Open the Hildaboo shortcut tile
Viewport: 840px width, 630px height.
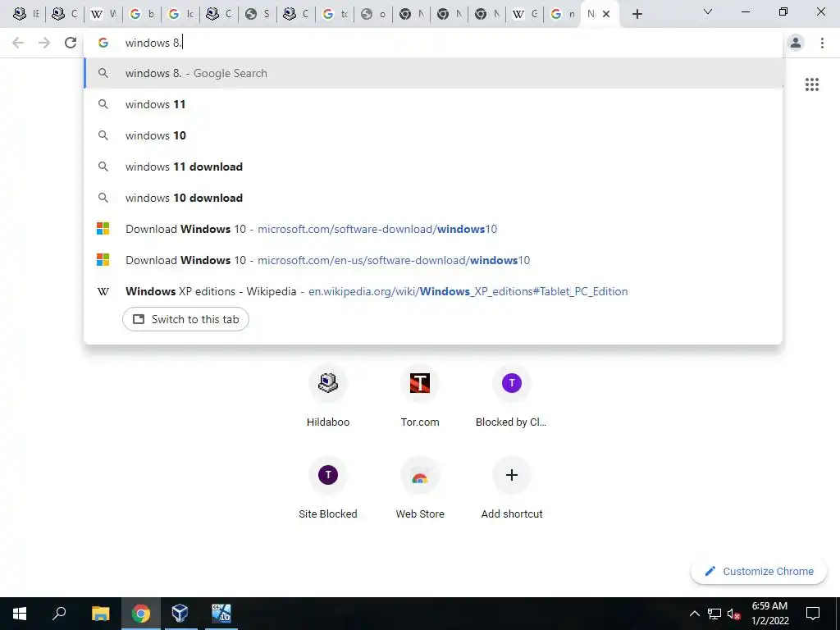pos(328,397)
